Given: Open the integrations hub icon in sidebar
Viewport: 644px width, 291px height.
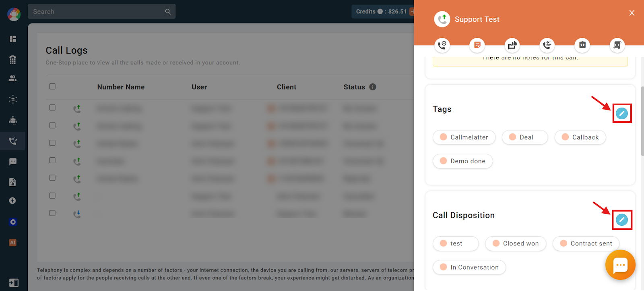Looking at the screenshot, I should [13, 99].
